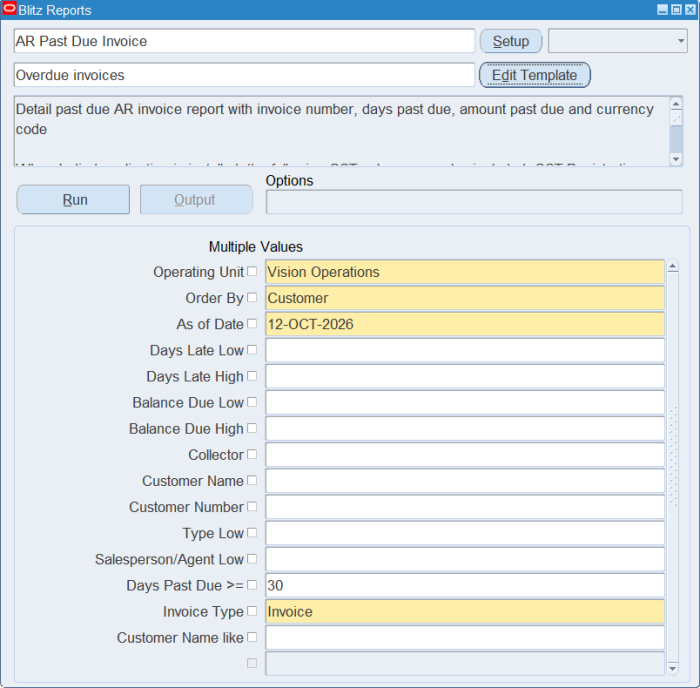This screenshot has width=700, height=688.
Task: Open the dropdown next to Setup
Action: coord(618,41)
